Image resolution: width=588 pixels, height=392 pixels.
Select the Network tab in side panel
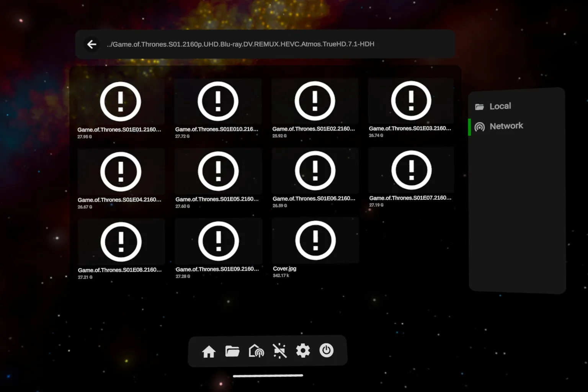(x=517, y=126)
